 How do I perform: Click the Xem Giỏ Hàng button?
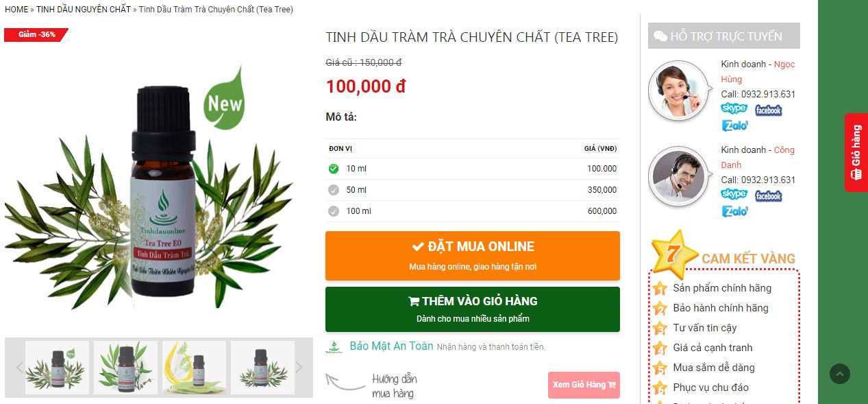coord(584,385)
